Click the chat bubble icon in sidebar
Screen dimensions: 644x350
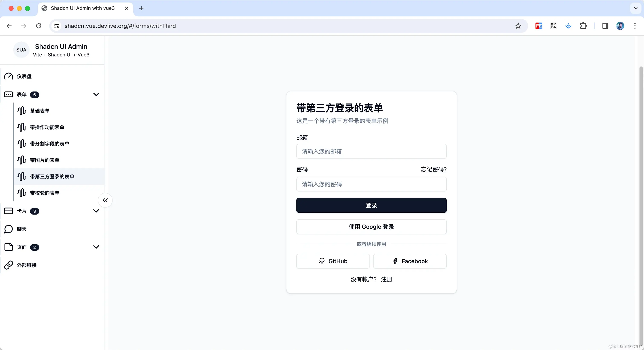pos(9,229)
